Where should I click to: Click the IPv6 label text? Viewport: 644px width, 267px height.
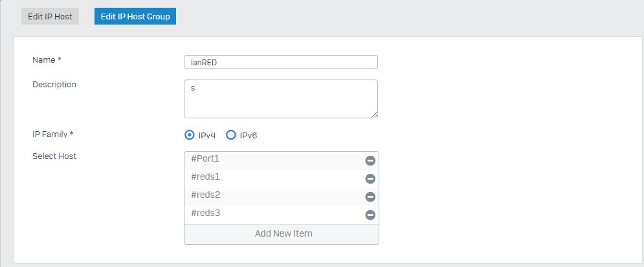pos(248,135)
